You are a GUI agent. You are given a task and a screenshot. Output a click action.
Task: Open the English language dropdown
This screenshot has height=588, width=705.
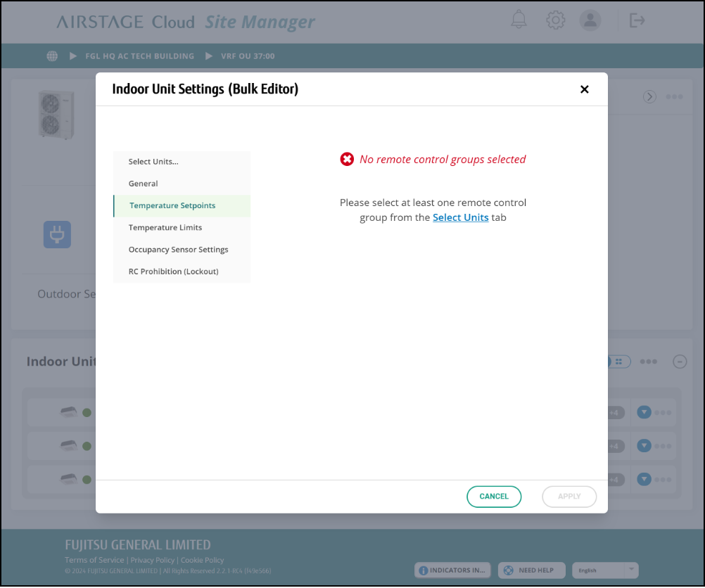click(x=605, y=570)
